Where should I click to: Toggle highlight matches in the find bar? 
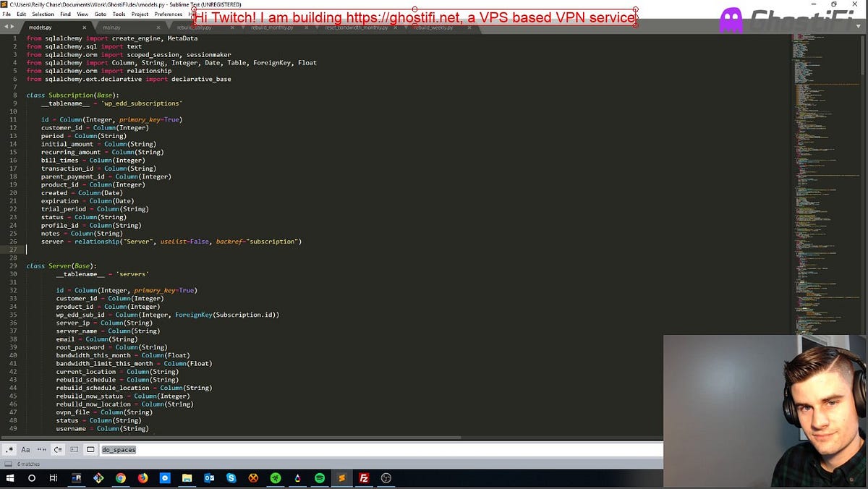[89, 449]
